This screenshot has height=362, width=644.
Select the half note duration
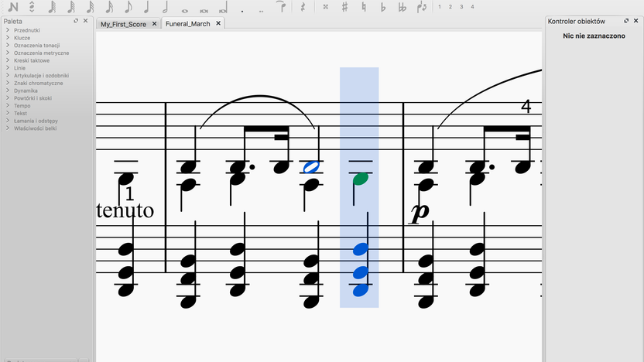coord(166,6)
